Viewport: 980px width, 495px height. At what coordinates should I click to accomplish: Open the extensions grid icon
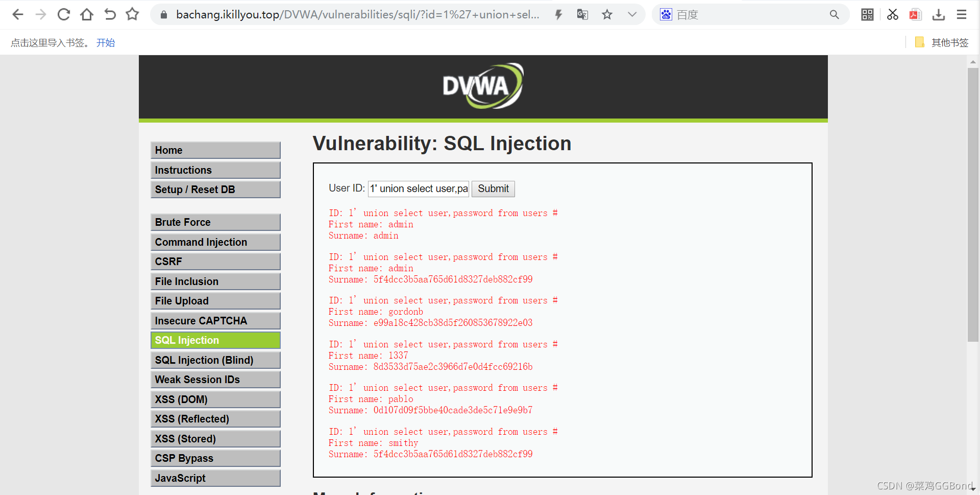867,14
